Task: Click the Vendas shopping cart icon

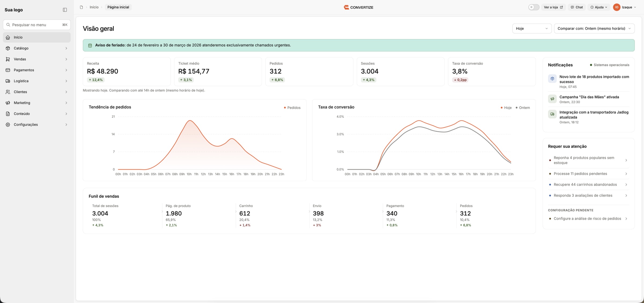Action: (8, 59)
